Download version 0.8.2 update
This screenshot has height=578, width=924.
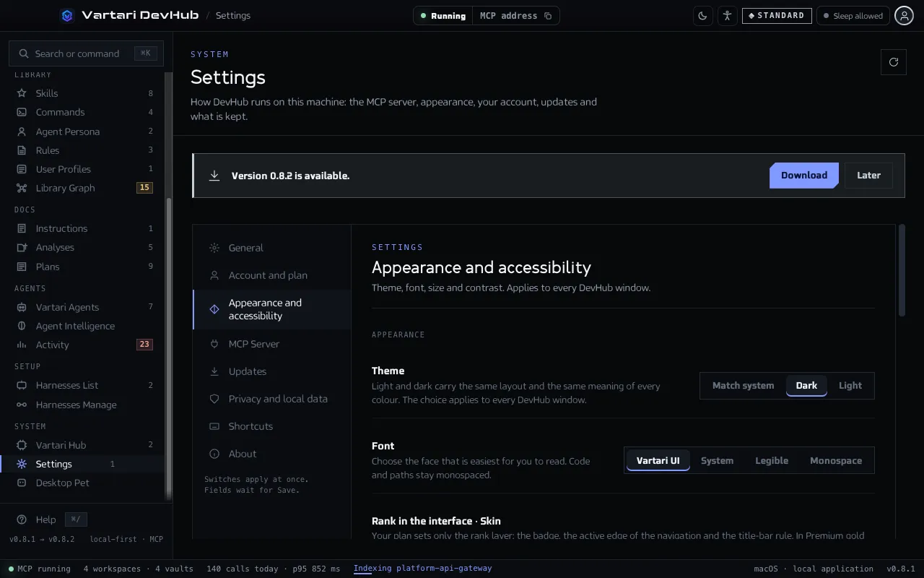pos(804,176)
